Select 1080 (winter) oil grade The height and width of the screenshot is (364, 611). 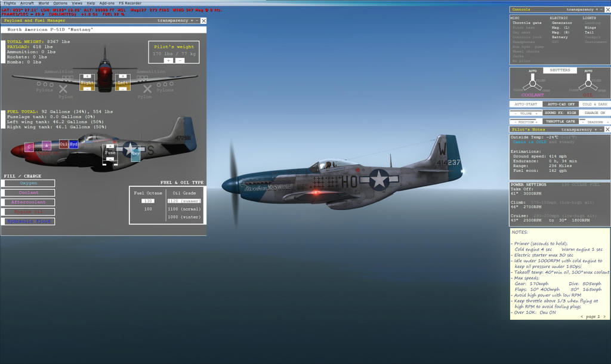click(184, 217)
